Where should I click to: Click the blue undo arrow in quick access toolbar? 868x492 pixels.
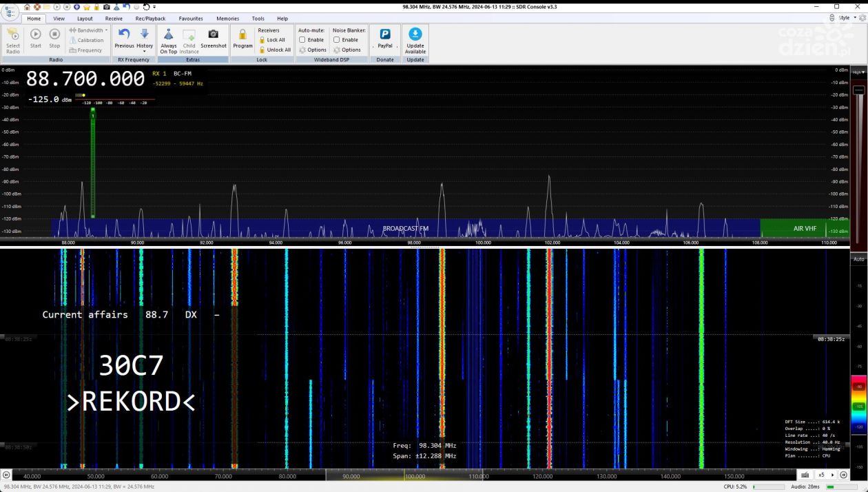[126, 7]
